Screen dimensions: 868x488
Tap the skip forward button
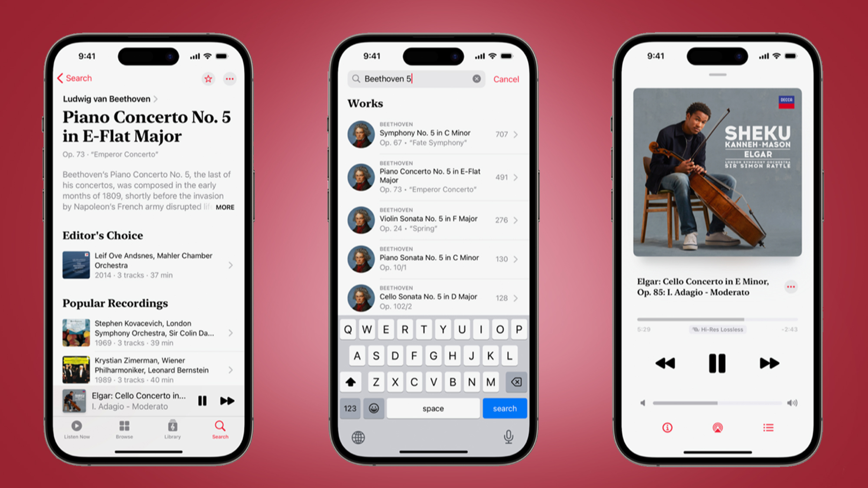pos(769,363)
